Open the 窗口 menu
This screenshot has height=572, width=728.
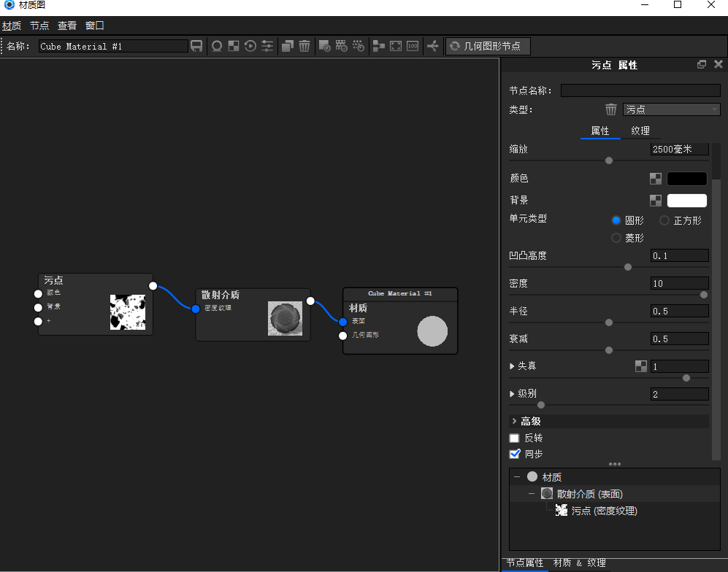tap(95, 26)
